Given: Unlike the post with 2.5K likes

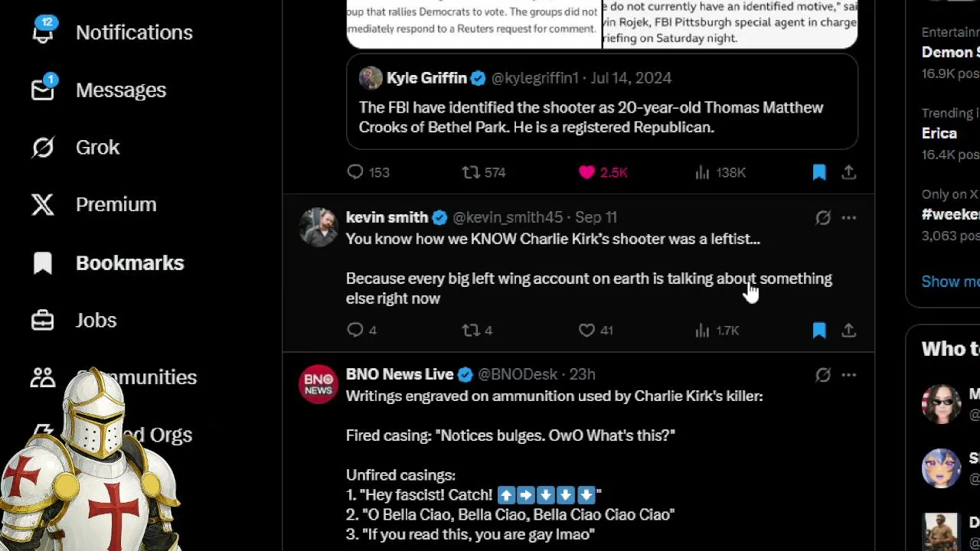Looking at the screenshot, I should tap(586, 172).
